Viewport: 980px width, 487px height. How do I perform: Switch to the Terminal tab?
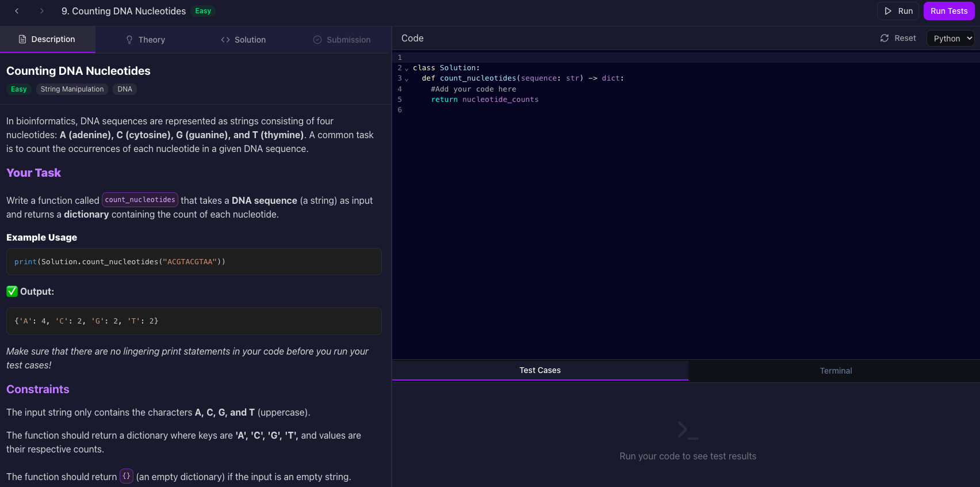[836, 371]
